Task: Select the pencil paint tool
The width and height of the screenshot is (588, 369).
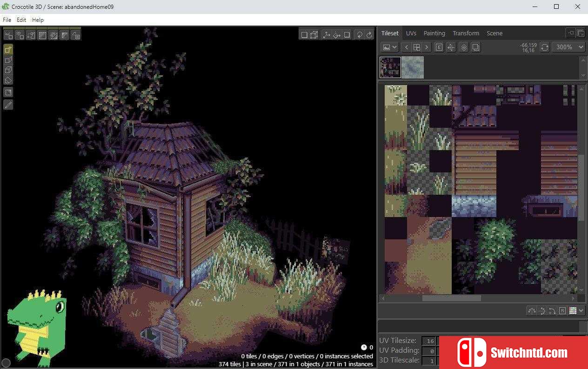Action: 8,105
